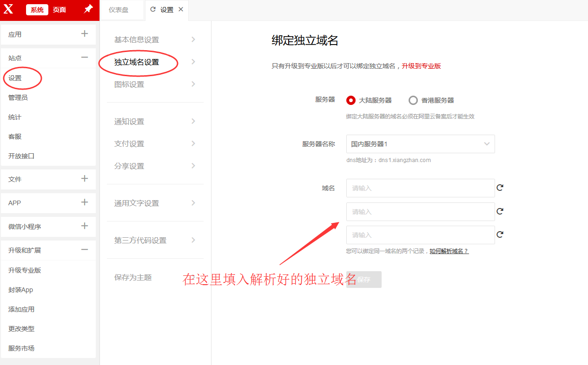Click chevron next to 图标设置
This screenshot has height=365, width=588.
[x=193, y=84]
